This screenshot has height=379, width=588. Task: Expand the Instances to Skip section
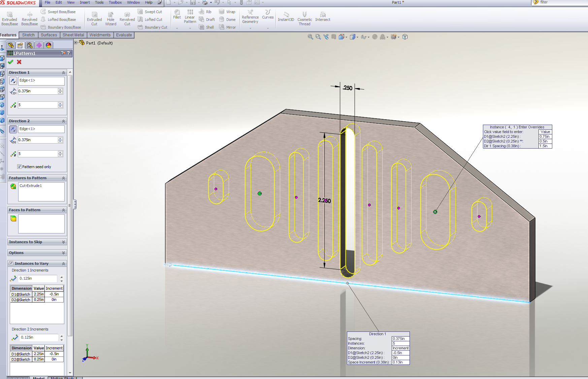pyautogui.click(x=63, y=242)
